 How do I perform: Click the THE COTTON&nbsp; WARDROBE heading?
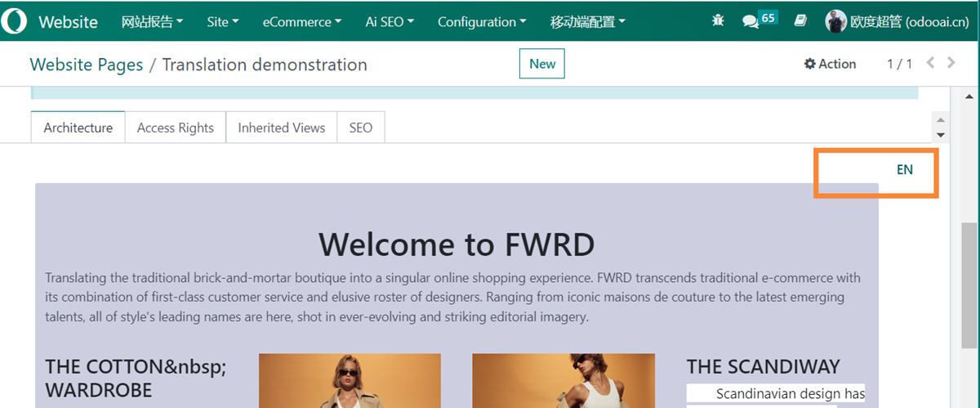click(x=136, y=378)
